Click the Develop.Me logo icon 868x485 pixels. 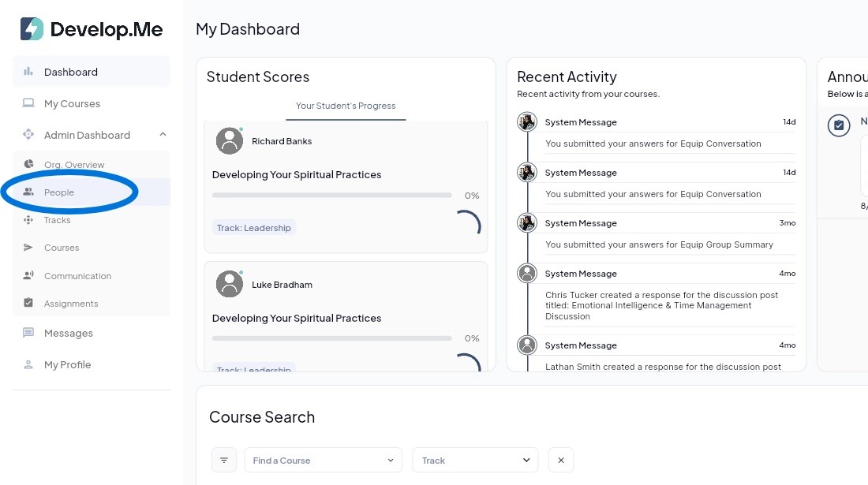click(32, 29)
